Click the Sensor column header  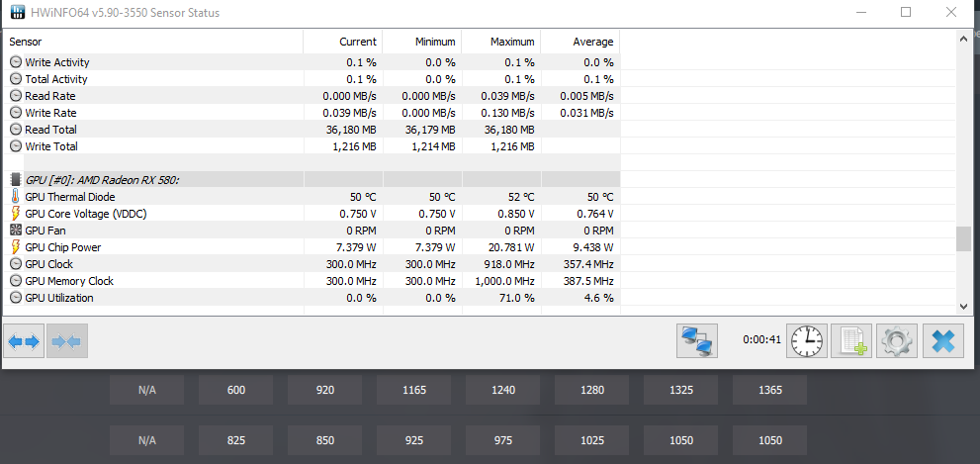pos(153,42)
